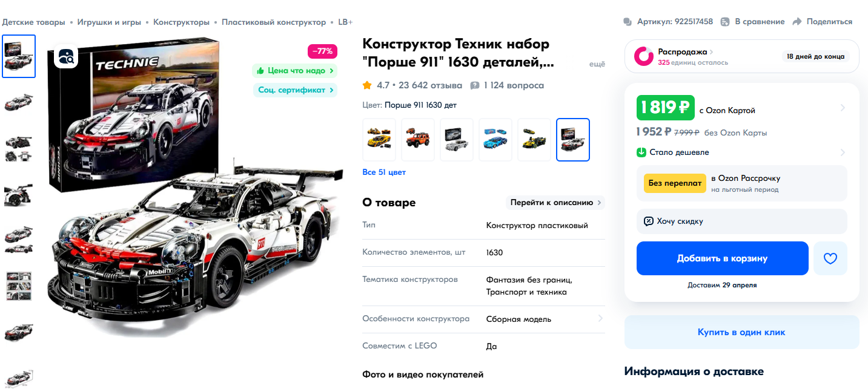Add item with Добавить в корзину

click(x=723, y=258)
